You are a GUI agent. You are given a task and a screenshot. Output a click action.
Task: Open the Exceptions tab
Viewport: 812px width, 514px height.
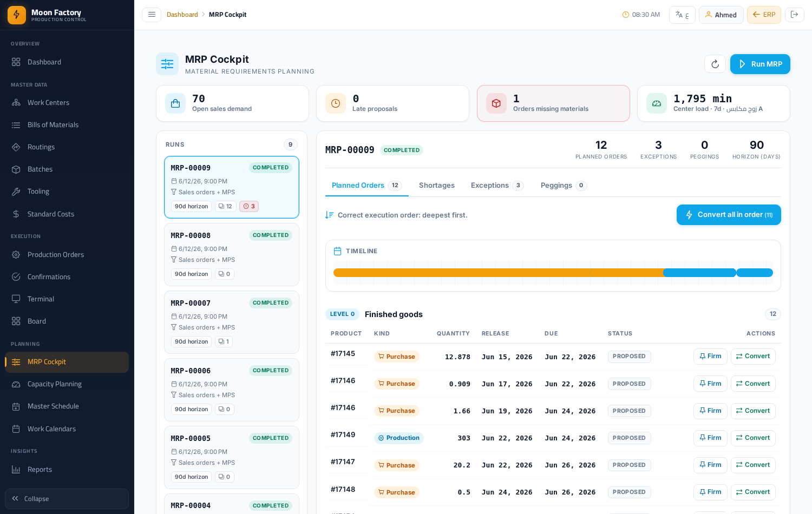497,186
